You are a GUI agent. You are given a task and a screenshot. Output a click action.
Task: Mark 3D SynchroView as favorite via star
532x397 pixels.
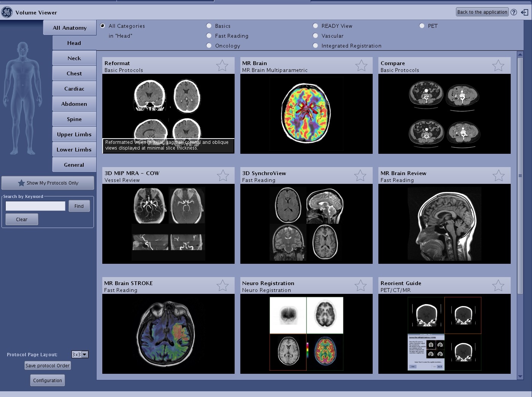point(360,175)
